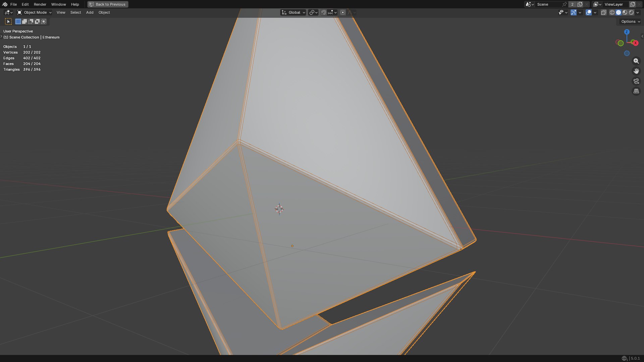
Task: Click the blue negative Z gizmo handle
Action: point(627,53)
